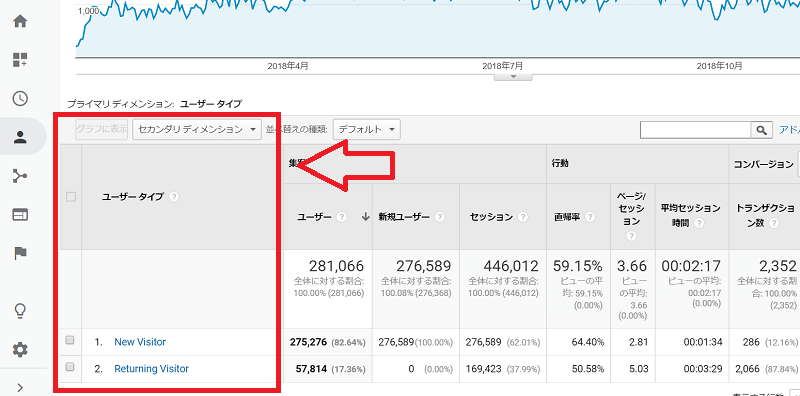Click help icon beside ユーザー タイプ header
The image size is (800, 396).
[x=173, y=197]
